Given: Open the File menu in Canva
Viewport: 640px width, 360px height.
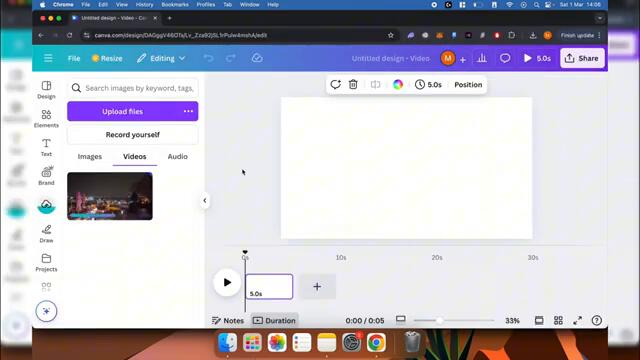Looking at the screenshot, I should point(74,58).
